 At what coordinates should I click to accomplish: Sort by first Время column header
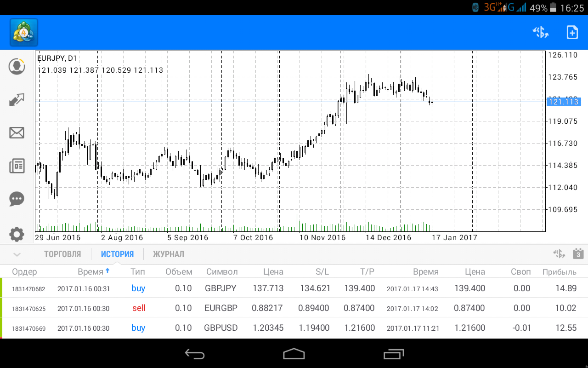94,272
